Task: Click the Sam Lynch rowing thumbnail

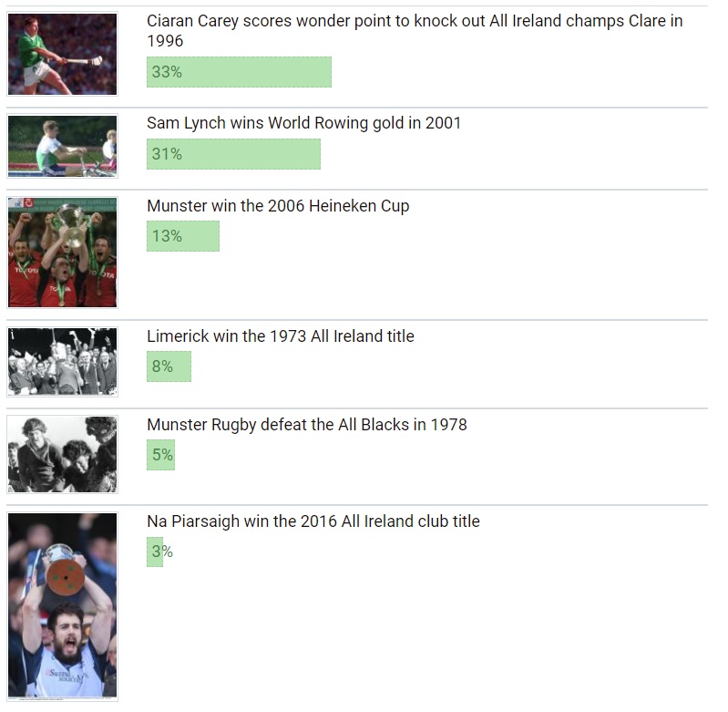Action: [x=62, y=146]
